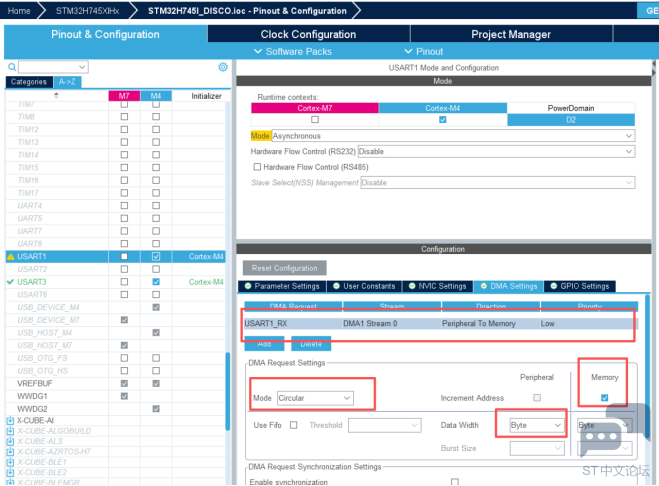This screenshot has height=486, width=659.
Task: Click the X-CUBE-BLE1 download icon
Action: click(x=10, y=461)
